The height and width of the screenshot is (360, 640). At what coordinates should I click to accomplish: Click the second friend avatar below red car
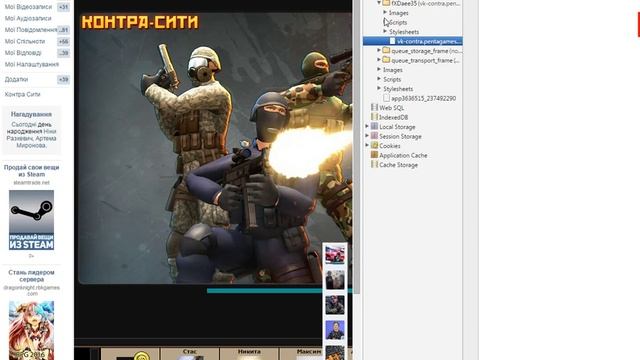[335, 280]
